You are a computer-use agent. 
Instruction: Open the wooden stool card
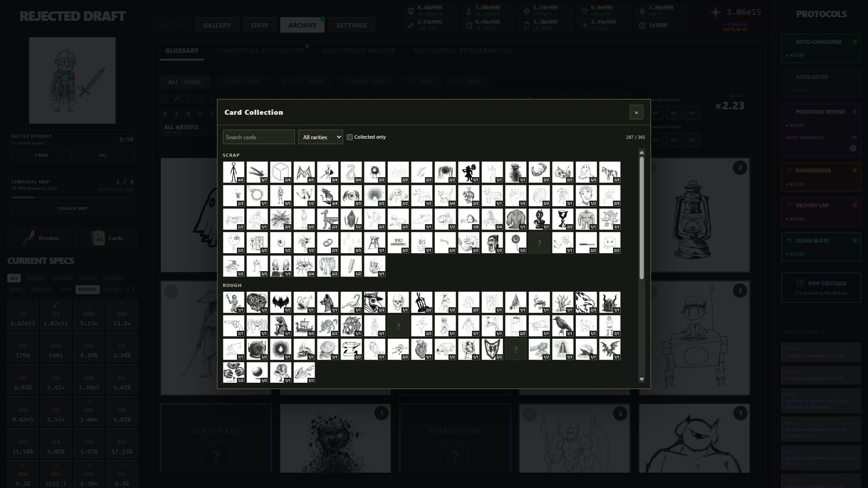pos(375,243)
